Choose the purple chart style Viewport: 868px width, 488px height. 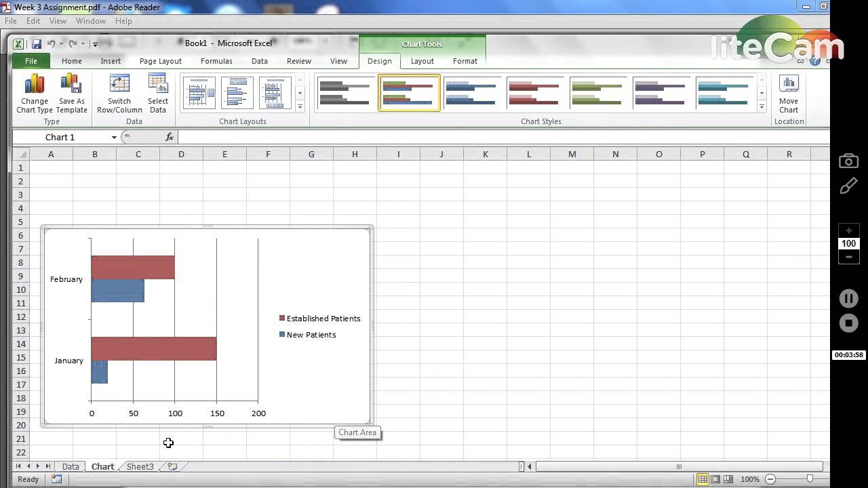point(660,93)
